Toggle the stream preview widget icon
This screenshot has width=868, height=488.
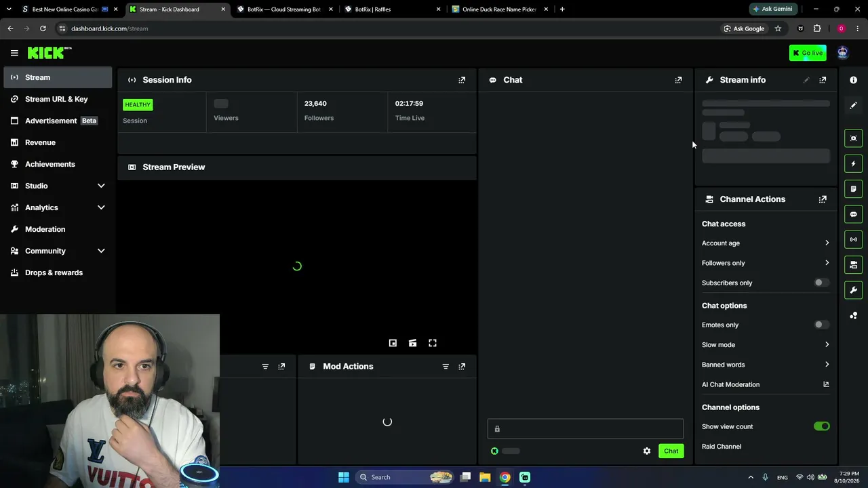[x=853, y=138]
